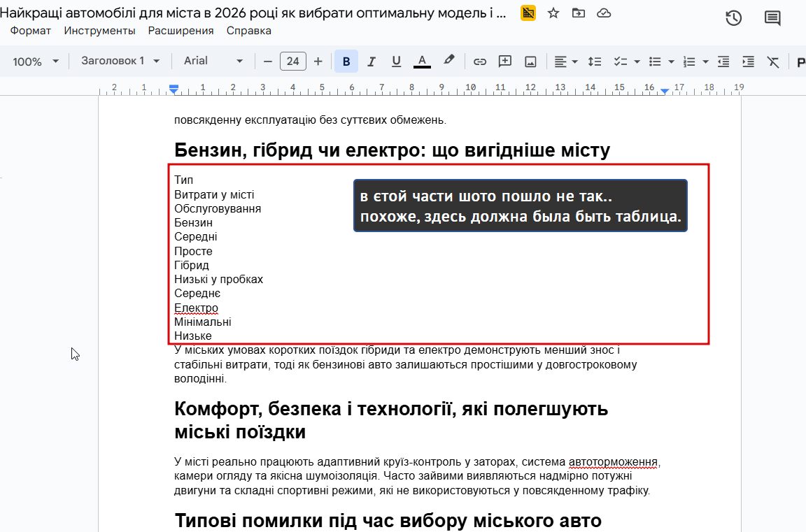Viewport: 806px width, 532px height.
Task: Click the right indent marker on ruler
Action: [665, 91]
